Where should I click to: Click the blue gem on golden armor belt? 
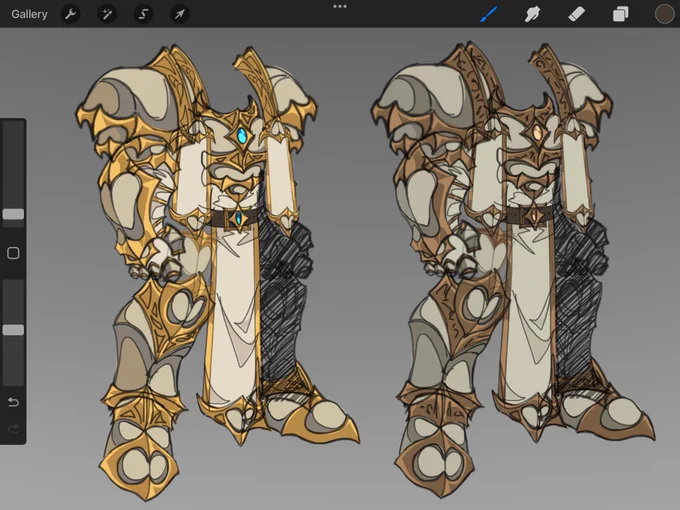[x=239, y=217]
